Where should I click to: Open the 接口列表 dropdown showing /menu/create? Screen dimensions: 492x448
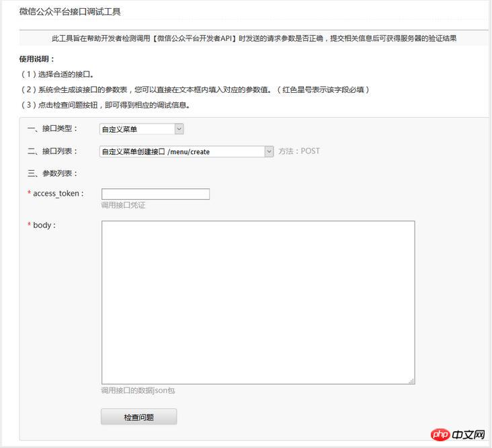[x=186, y=151]
